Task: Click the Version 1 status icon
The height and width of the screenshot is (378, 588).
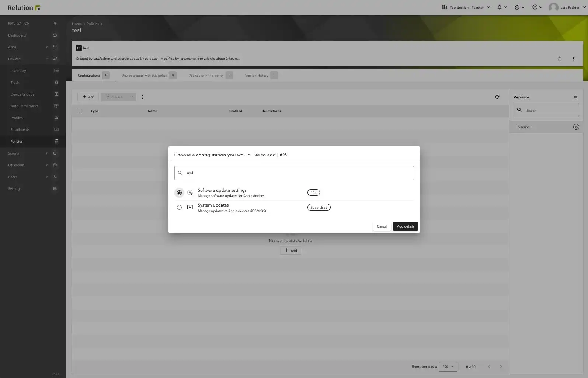Action: tap(576, 127)
